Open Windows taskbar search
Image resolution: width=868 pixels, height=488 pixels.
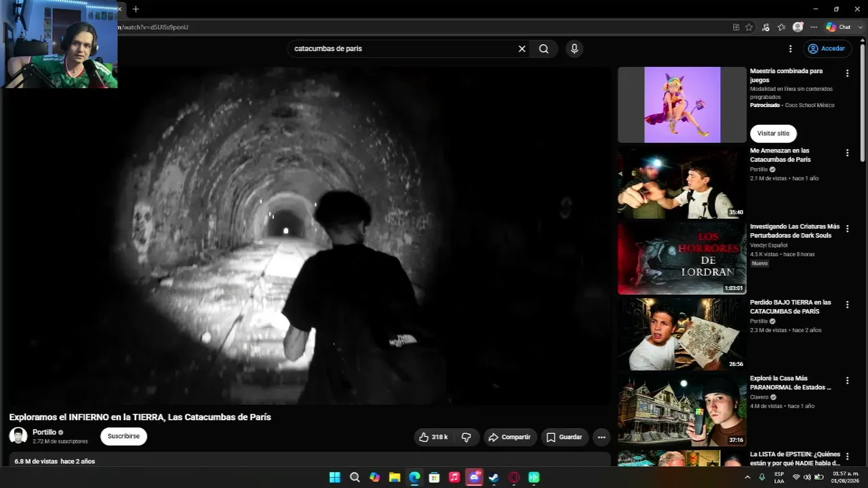point(355,477)
